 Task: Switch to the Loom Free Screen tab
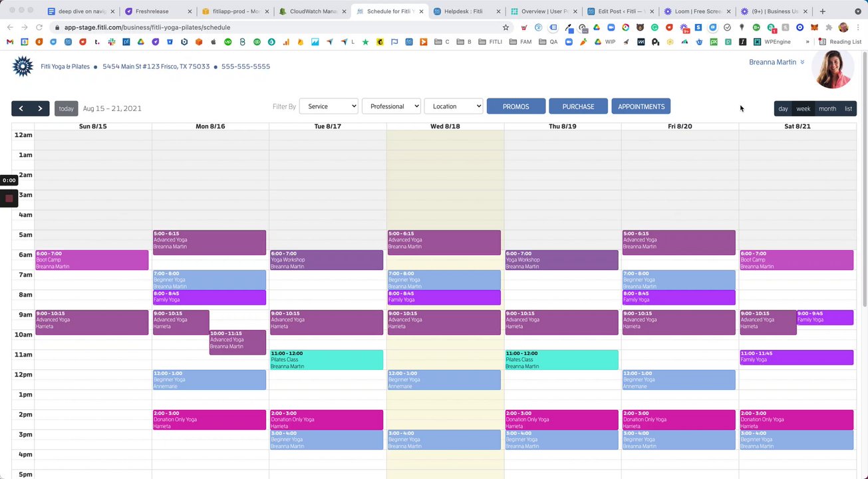click(x=698, y=11)
